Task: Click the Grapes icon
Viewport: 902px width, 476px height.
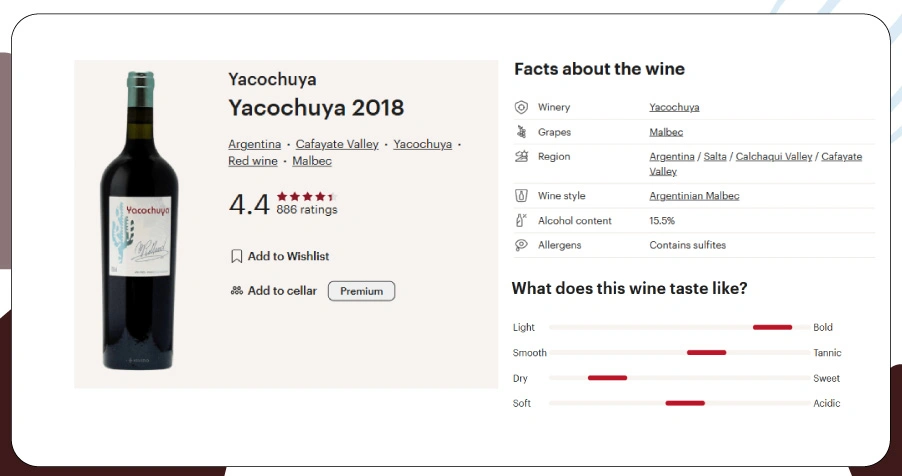Action: click(521, 132)
